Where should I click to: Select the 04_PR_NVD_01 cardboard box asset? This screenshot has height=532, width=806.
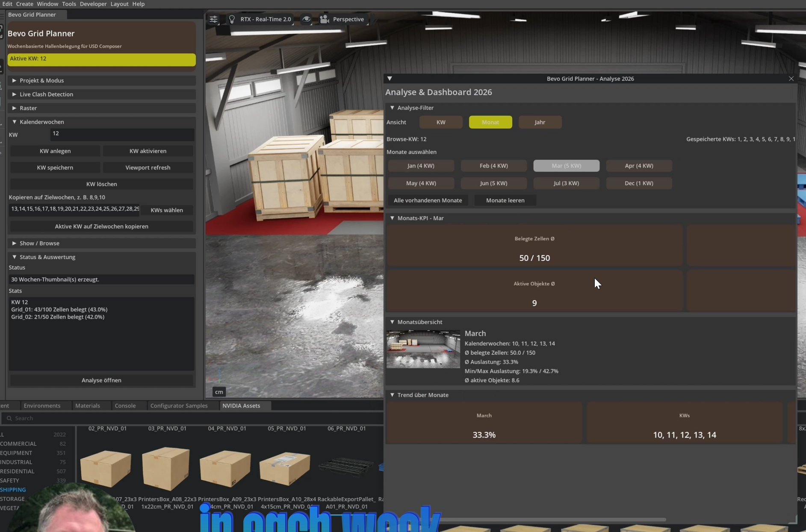click(x=225, y=468)
